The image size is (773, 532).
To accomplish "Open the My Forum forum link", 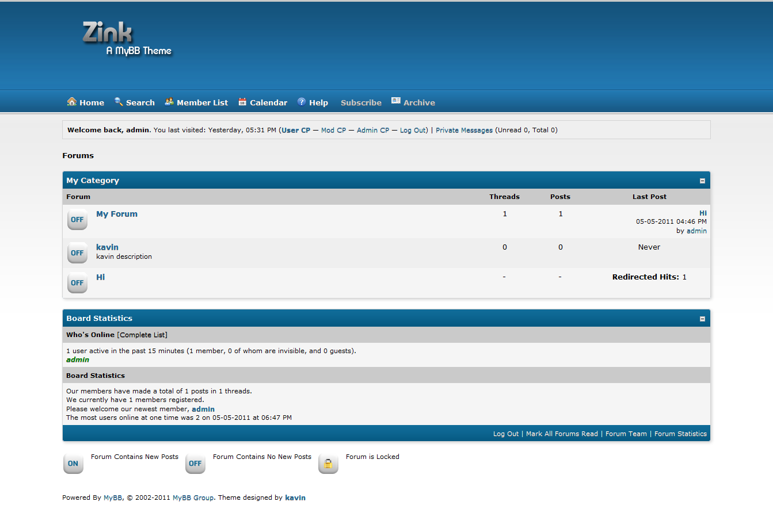I will click(117, 214).
